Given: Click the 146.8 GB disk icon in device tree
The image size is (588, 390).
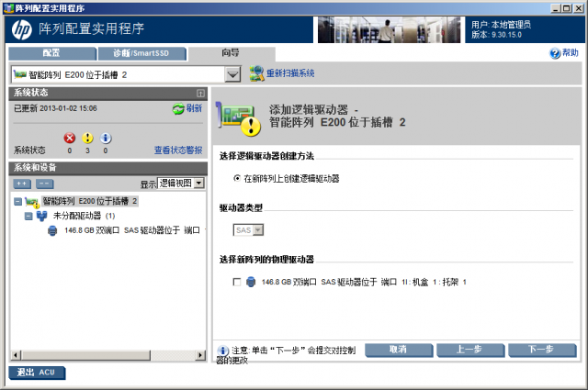Looking at the screenshot, I should [x=52, y=230].
